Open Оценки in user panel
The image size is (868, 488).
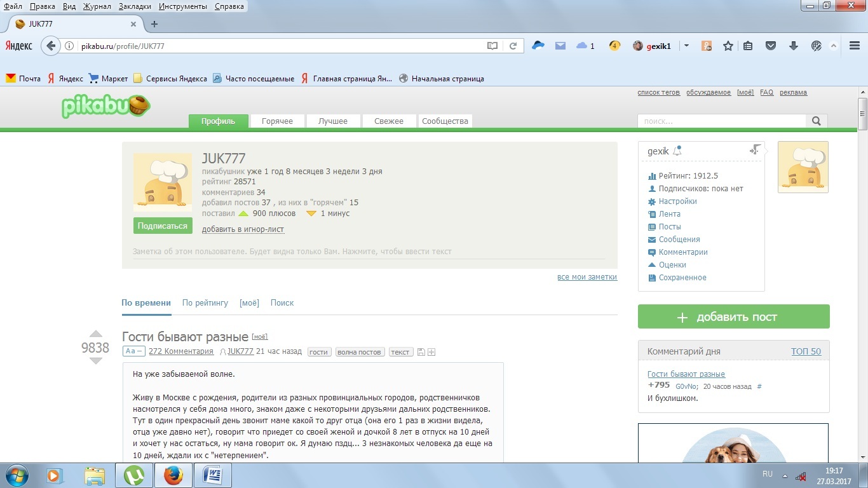(x=672, y=265)
